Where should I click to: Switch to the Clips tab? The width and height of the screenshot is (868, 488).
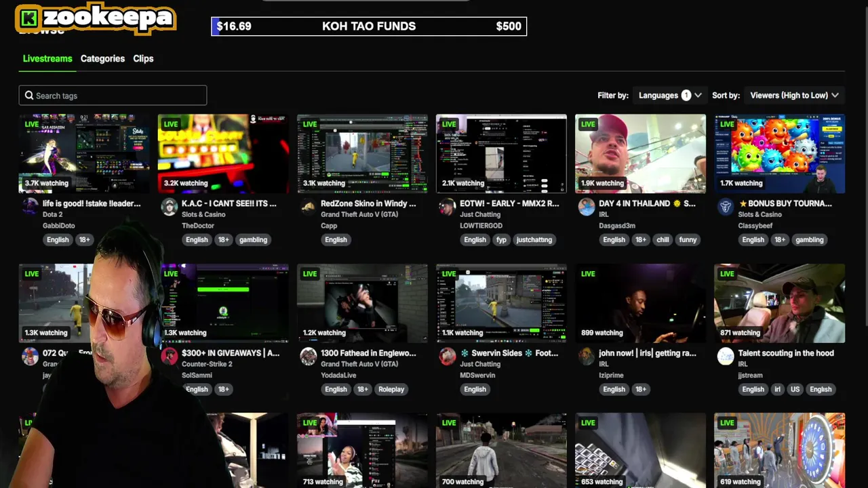(x=143, y=58)
